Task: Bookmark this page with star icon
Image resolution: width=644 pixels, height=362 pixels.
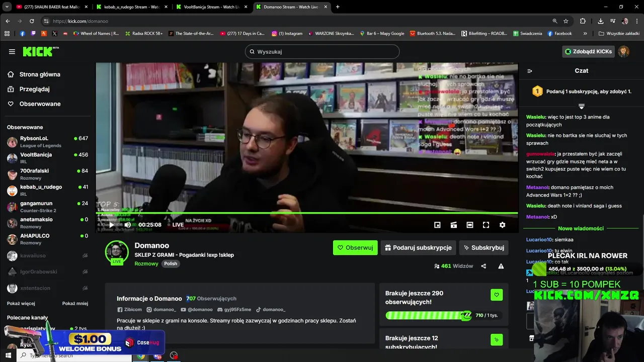Action: click(566, 21)
